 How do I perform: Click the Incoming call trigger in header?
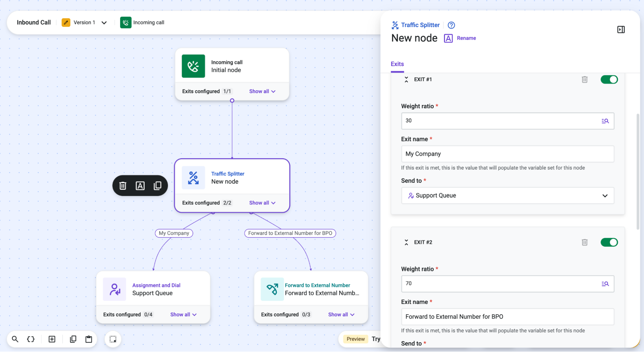142,23
